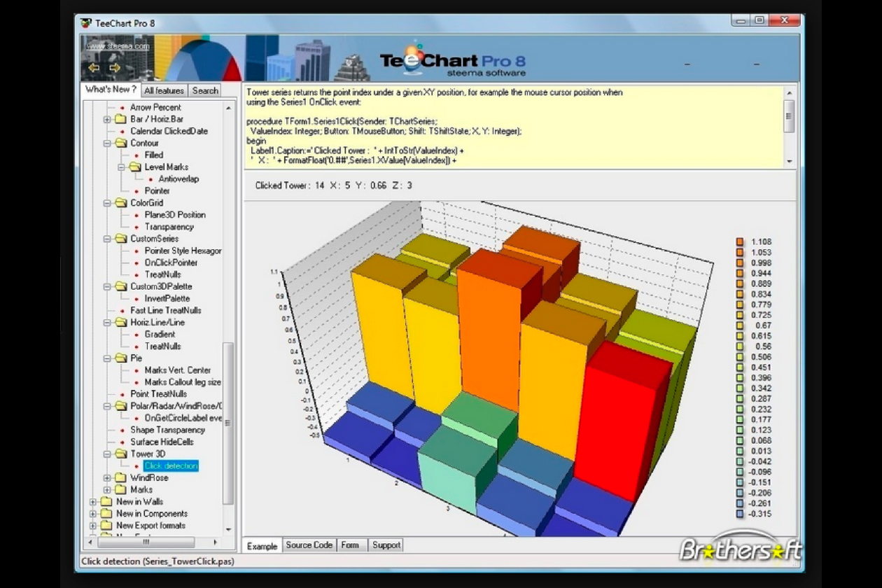Expand the New in Components node
This screenshot has height=588, width=882.
pos(93,514)
